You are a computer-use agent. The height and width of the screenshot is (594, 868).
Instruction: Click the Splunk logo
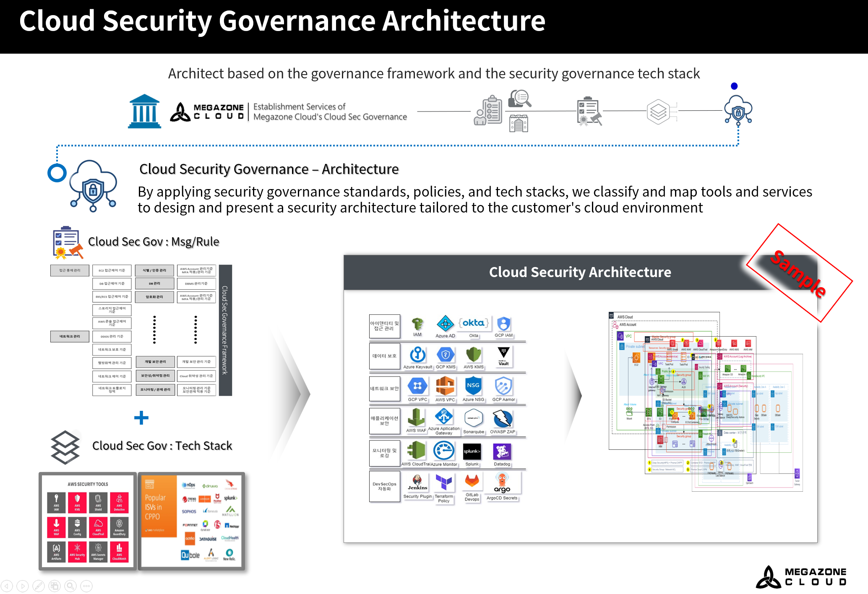[472, 452]
